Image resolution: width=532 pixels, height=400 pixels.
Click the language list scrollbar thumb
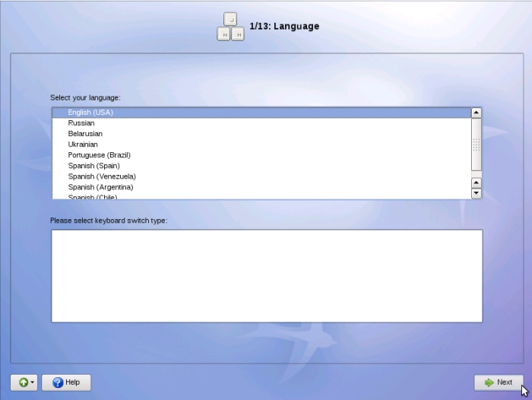coord(477,144)
